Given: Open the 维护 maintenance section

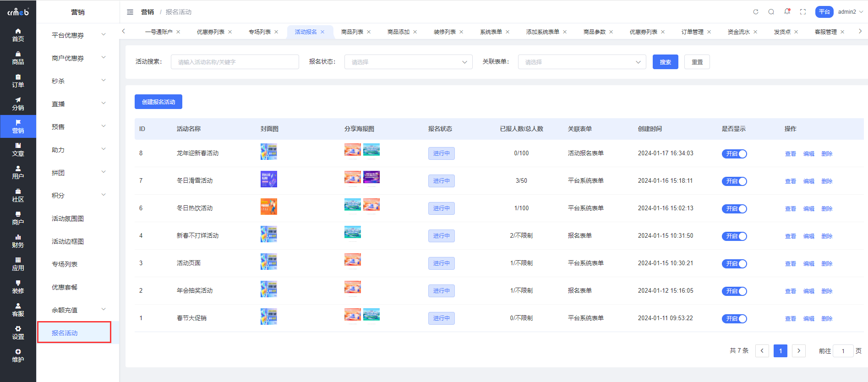Looking at the screenshot, I should coord(18,355).
